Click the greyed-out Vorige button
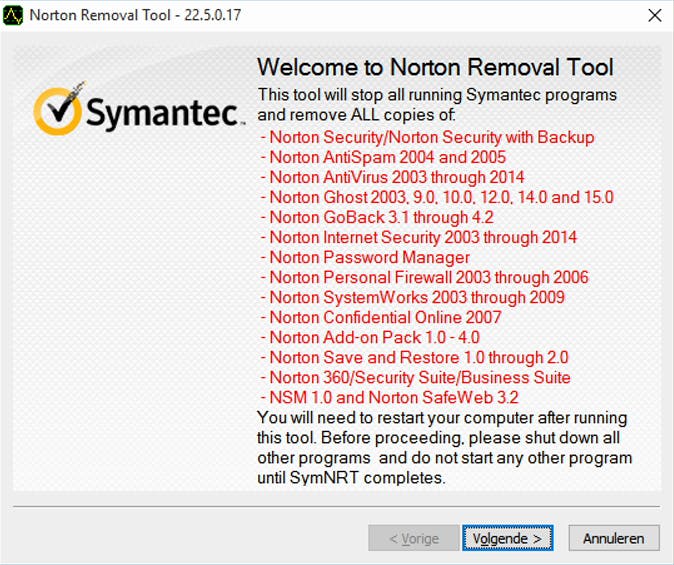 [413, 538]
